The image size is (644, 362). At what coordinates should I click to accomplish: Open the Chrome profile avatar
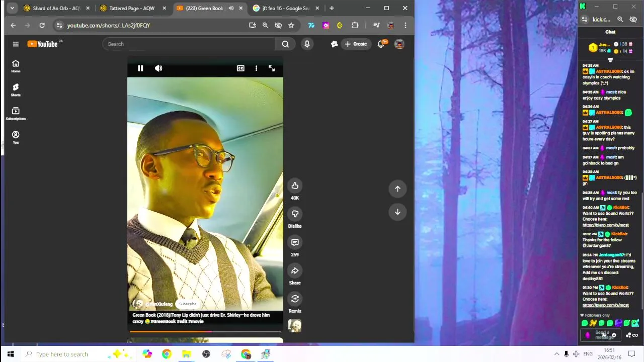[391, 25]
